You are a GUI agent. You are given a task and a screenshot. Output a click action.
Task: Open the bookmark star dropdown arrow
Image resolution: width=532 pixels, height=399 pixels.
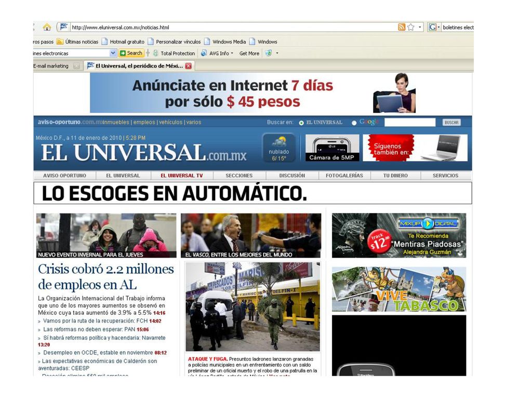pos(420,27)
